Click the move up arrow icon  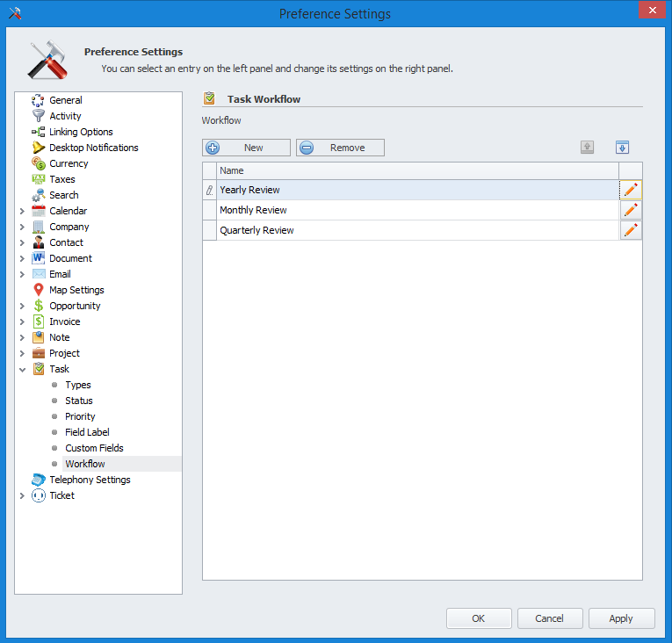tap(587, 148)
